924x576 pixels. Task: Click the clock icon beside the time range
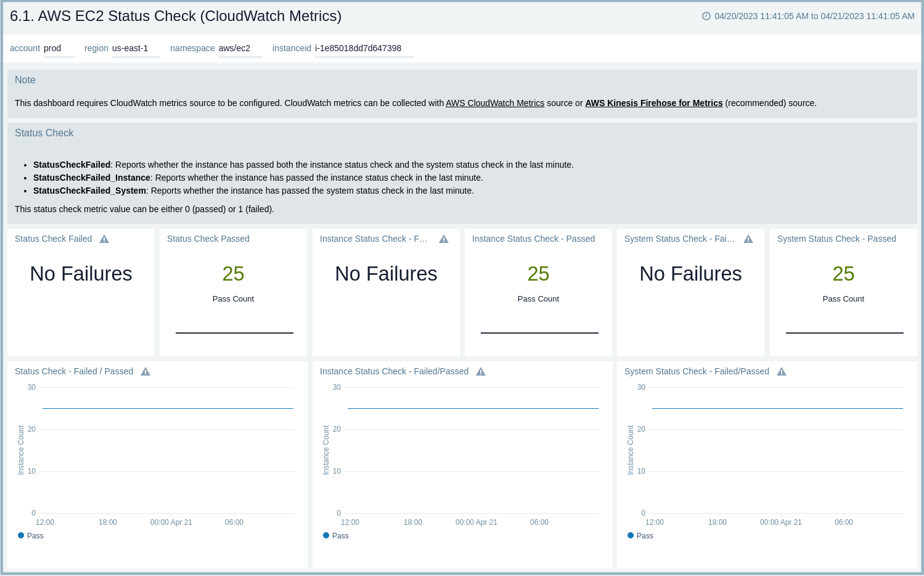coord(706,16)
